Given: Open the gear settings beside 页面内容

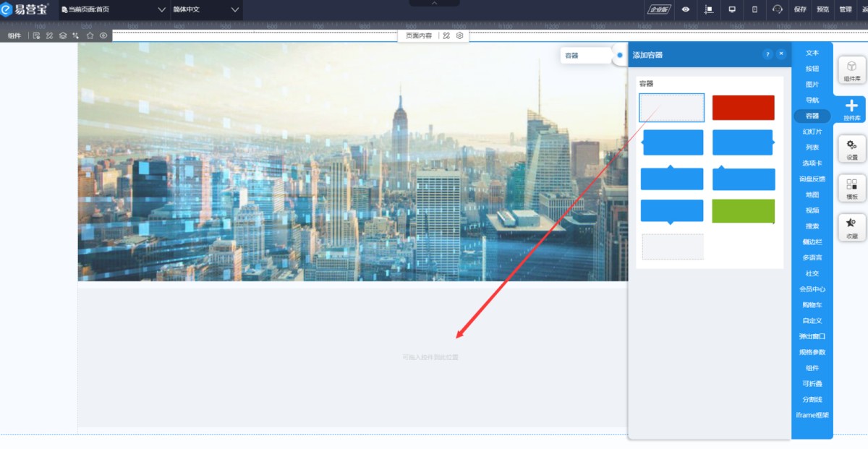Looking at the screenshot, I should (x=459, y=35).
